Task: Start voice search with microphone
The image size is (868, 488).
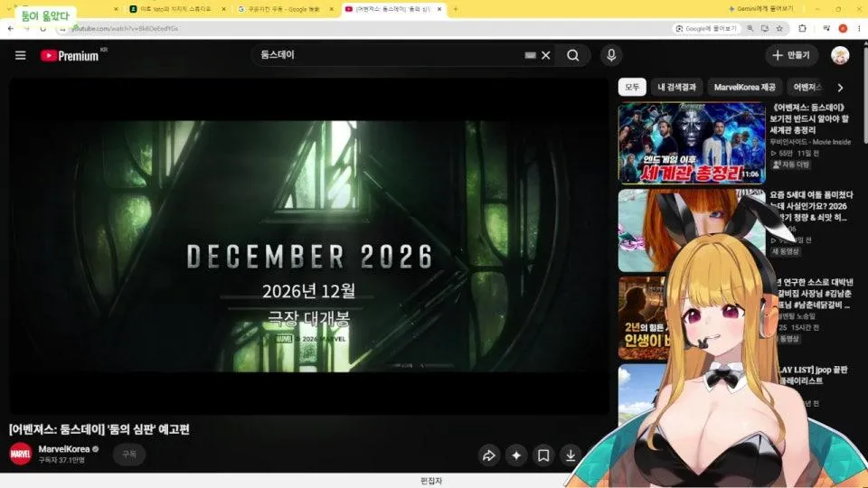Action: [x=611, y=55]
